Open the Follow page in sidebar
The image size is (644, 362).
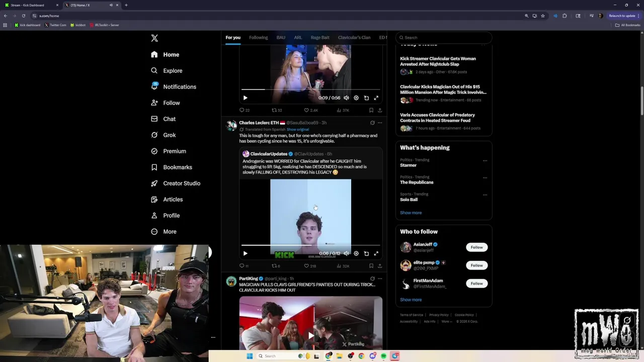166,103
